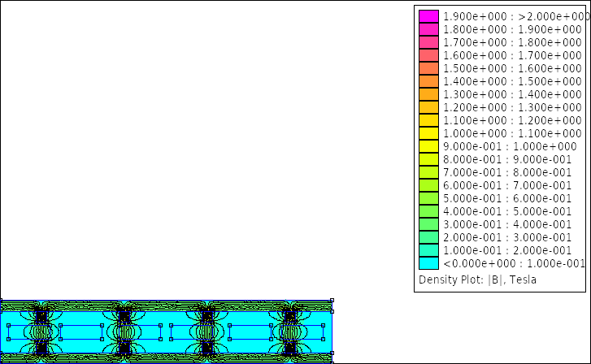Click the lime swatch for 7.000e-001 : 8.000e-001

click(428, 172)
